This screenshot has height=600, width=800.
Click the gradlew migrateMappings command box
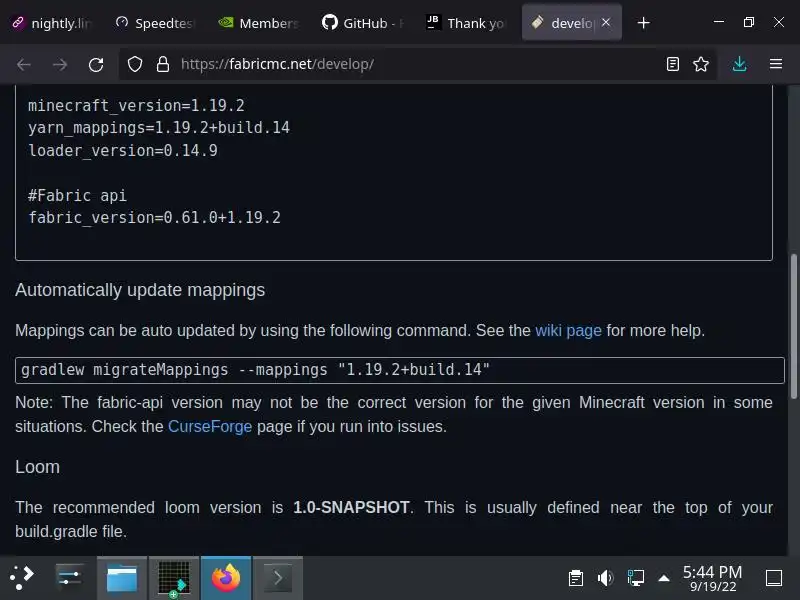click(x=399, y=370)
